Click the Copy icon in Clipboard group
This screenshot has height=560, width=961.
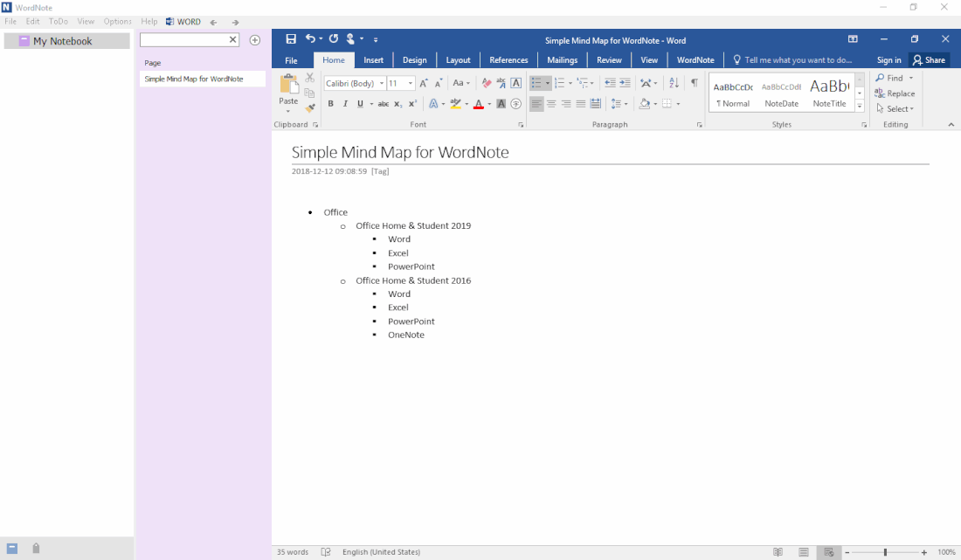coord(309,93)
